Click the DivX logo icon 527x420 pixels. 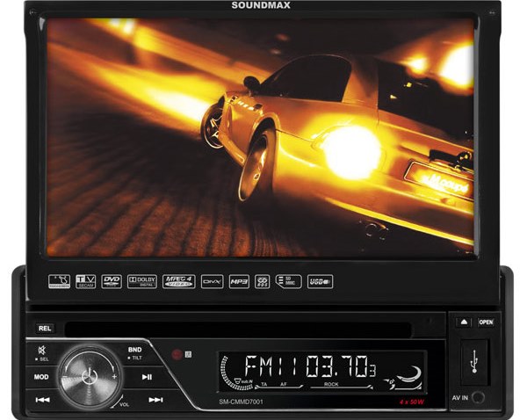[212, 281]
